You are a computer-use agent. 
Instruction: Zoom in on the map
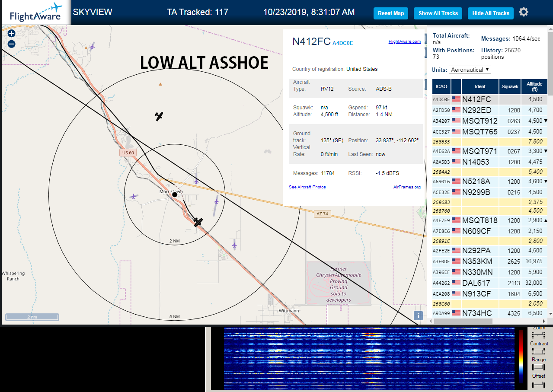(x=11, y=34)
